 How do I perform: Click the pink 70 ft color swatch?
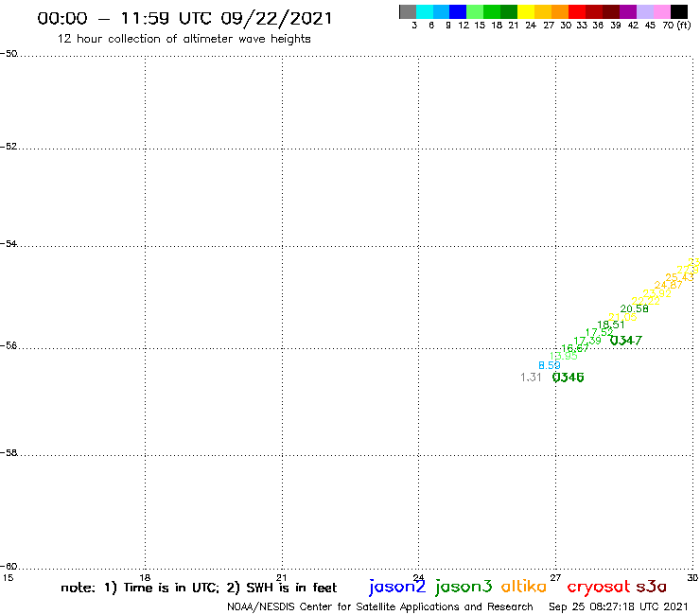(x=661, y=11)
